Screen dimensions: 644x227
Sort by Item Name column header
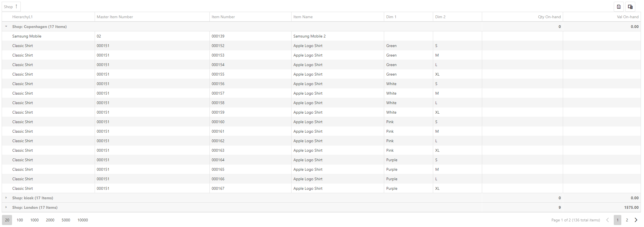click(x=338, y=17)
